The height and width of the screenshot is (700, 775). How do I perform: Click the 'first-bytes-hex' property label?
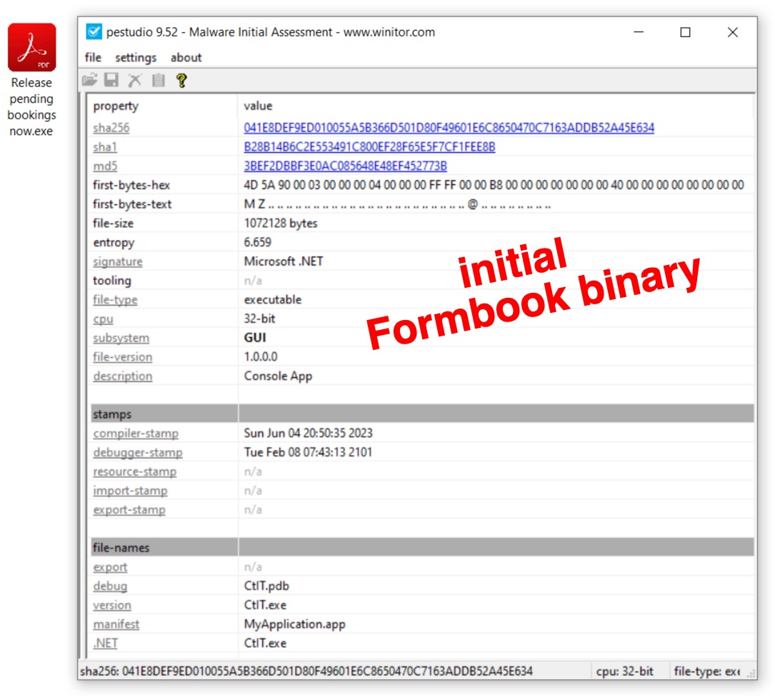point(131,185)
